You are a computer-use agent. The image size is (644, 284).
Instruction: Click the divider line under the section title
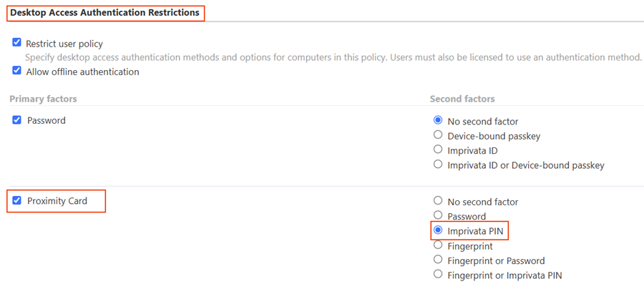point(322,21)
